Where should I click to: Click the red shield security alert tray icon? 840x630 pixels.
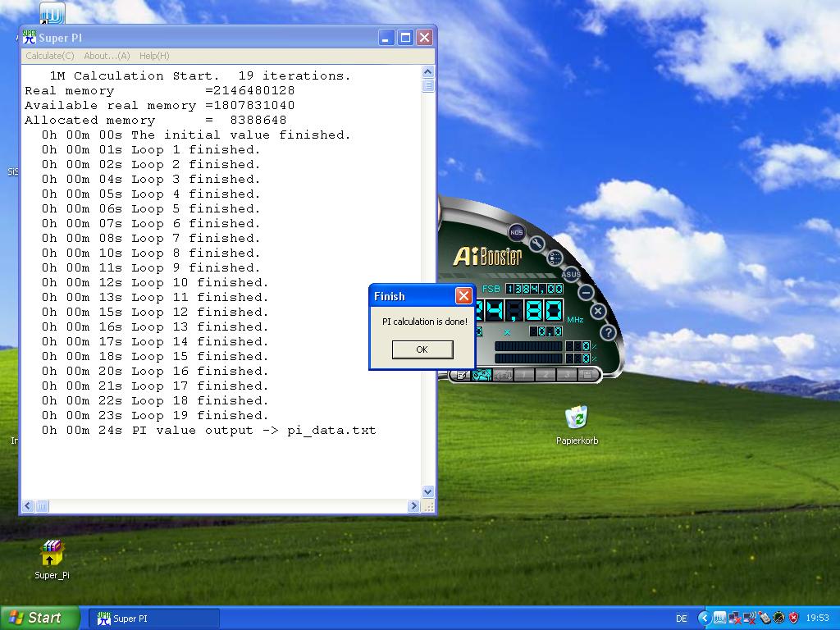tap(794, 618)
